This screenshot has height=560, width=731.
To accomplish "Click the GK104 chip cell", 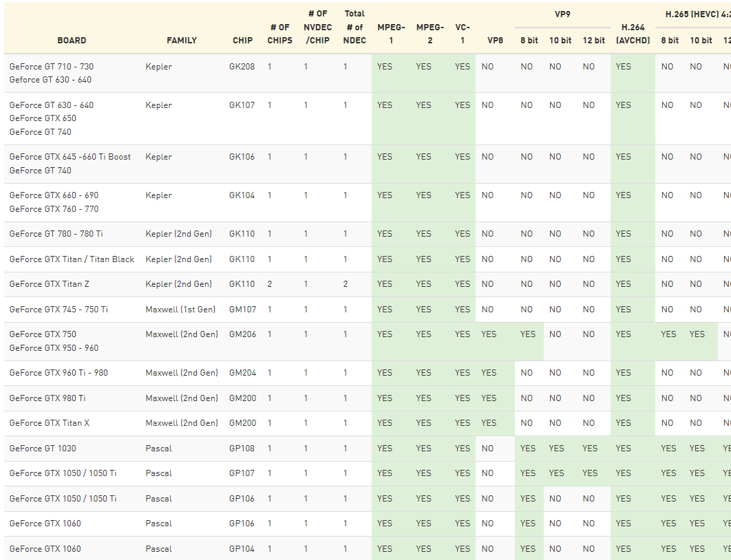I will click(242, 195).
